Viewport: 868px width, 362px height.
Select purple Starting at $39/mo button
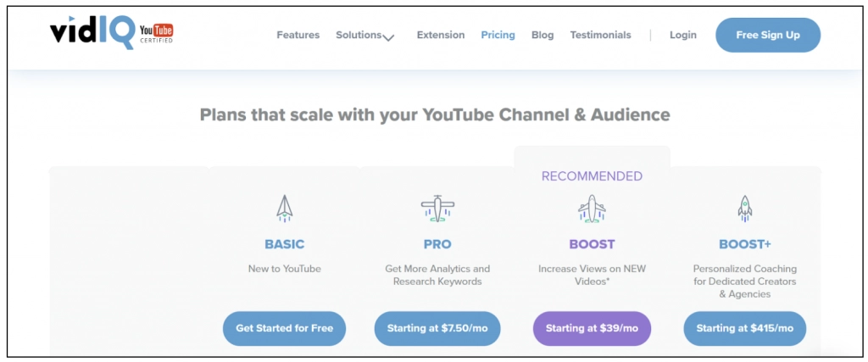(592, 328)
